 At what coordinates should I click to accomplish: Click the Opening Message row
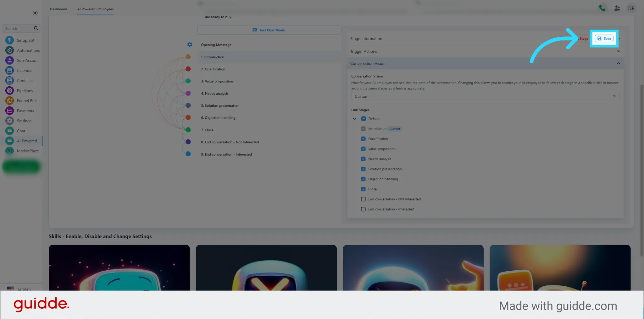click(x=269, y=45)
